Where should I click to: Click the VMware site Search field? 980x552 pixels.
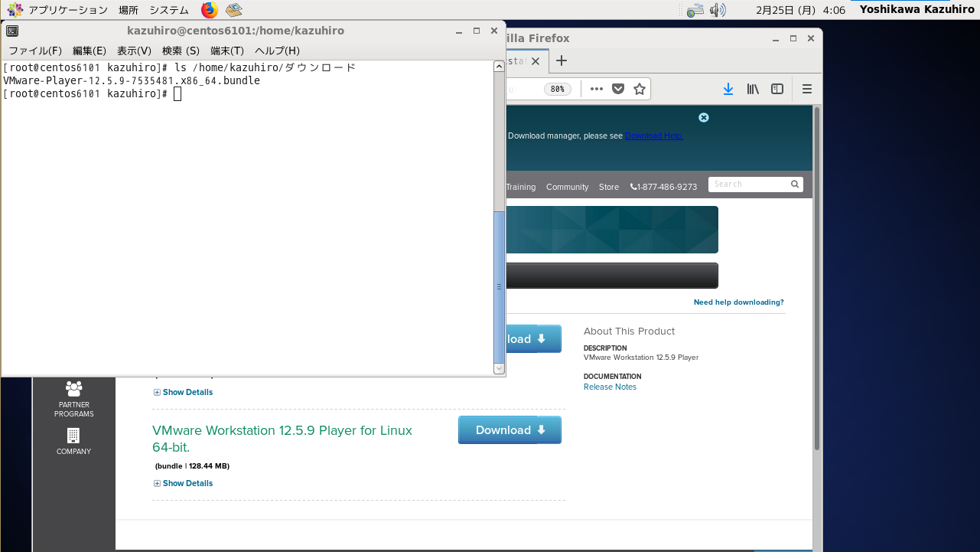(749, 184)
